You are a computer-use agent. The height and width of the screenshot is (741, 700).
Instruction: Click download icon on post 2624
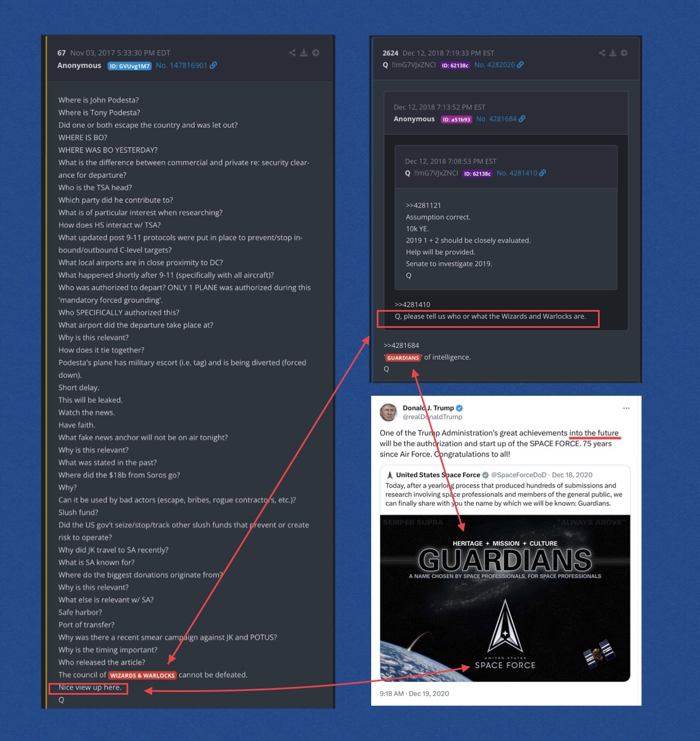613,53
